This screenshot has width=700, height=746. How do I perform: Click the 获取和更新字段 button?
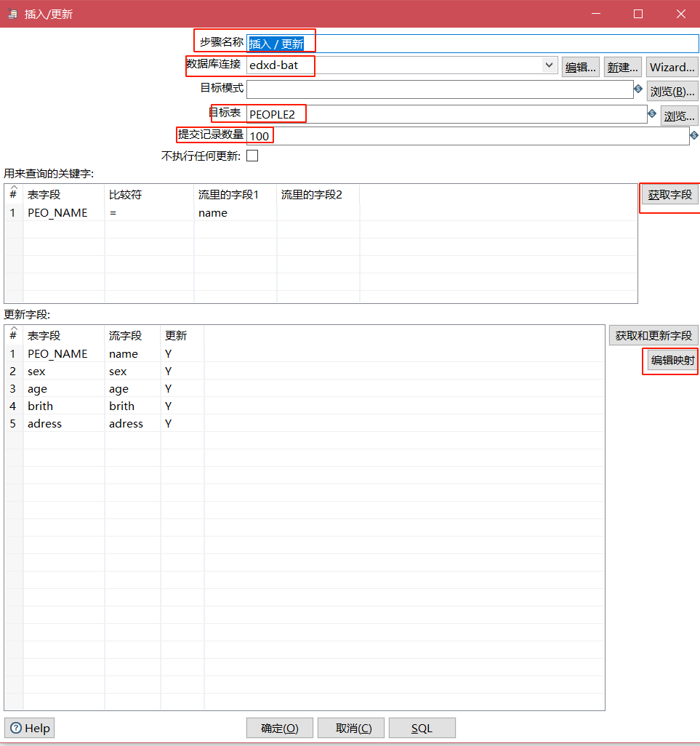coord(653,335)
